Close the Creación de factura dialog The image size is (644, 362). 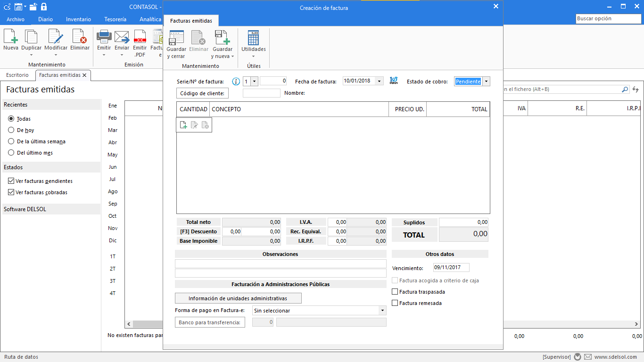pos(495,7)
